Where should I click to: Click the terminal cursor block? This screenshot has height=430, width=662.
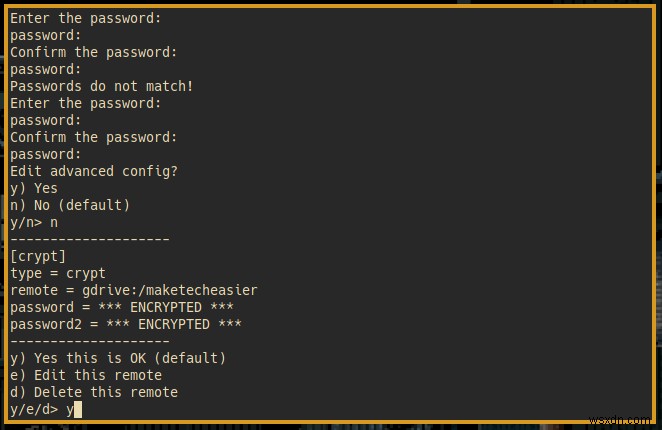pos(77,409)
